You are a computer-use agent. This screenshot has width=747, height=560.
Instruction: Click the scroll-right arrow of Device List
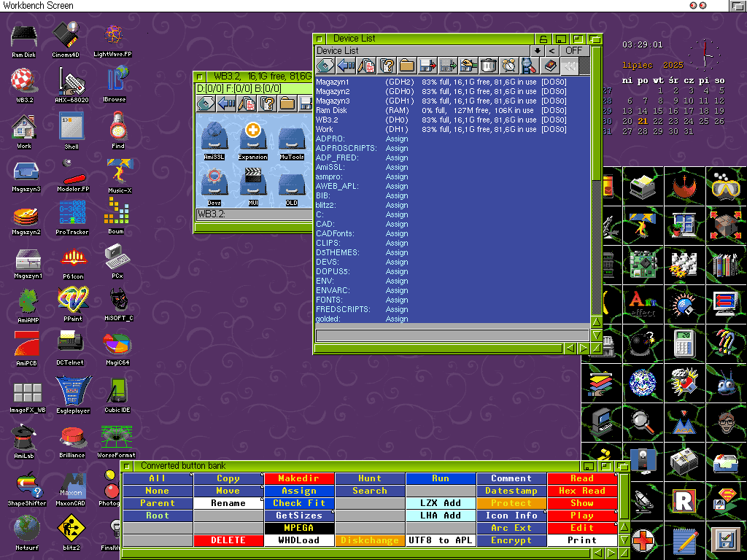coord(583,349)
